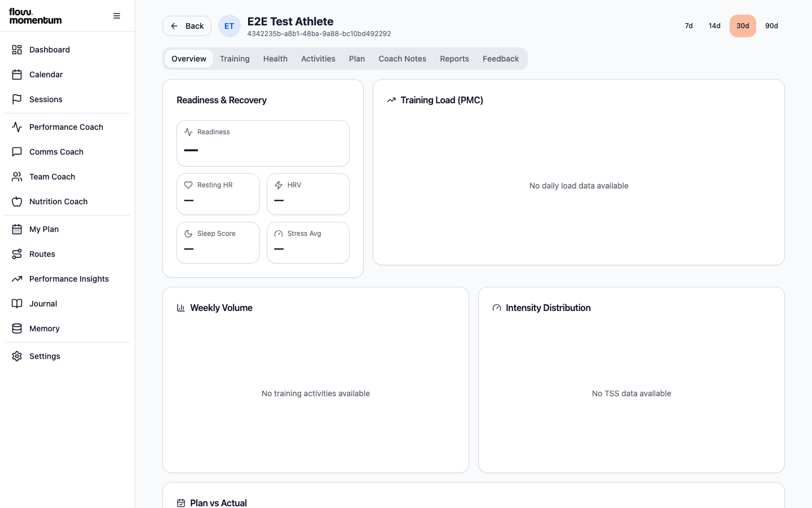The height and width of the screenshot is (508, 812).
Task: Click the Performance Insights trend icon
Action: [17, 279]
